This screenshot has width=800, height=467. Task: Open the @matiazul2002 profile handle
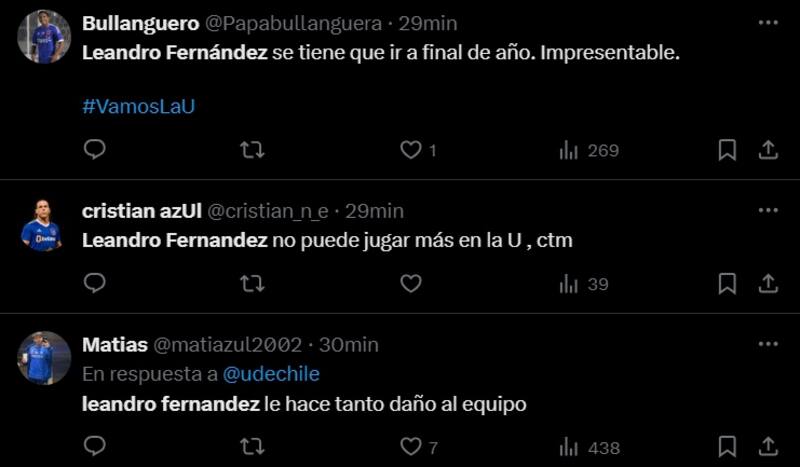[227, 345]
